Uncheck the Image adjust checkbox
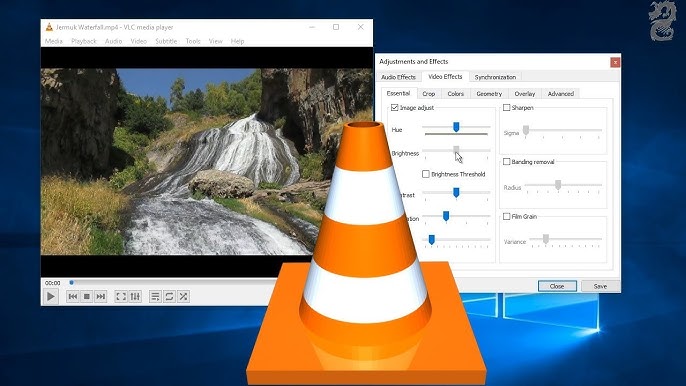Viewport: 686px width, 386px height. click(x=395, y=108)
